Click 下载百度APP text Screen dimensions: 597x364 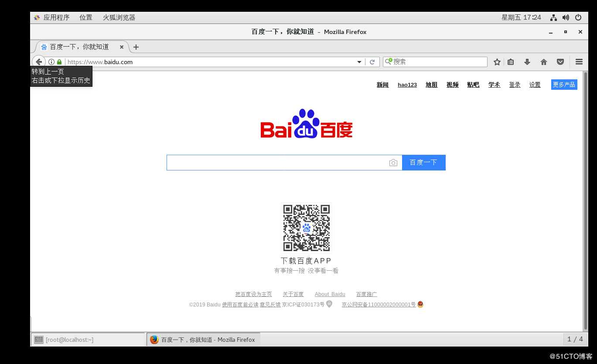pos(306,261)
